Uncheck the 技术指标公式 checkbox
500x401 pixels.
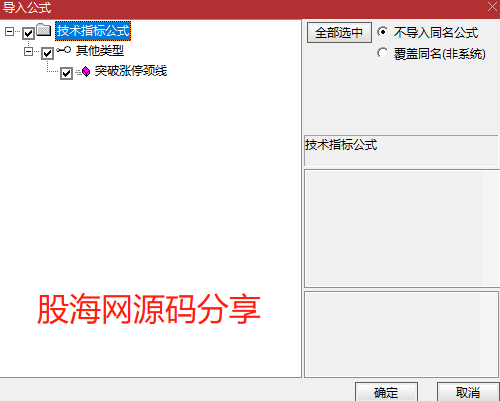pyautogui.click(x=28, y=33)
